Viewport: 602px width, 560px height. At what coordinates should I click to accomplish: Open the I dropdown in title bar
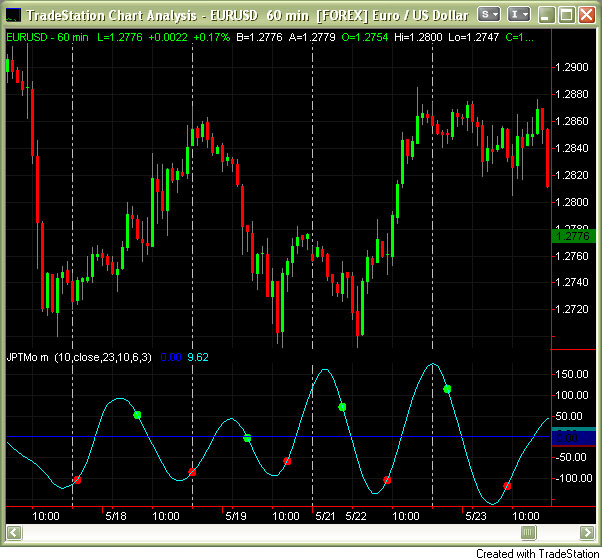(x=519, y=15)
